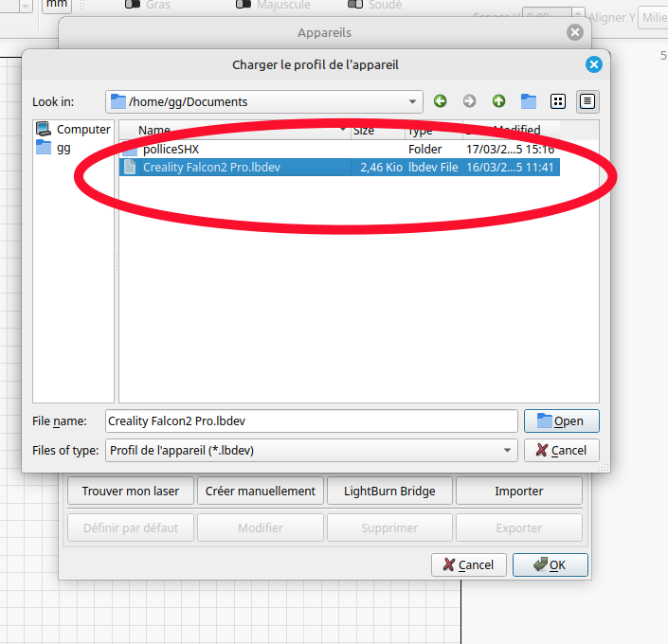
Task: Switch to List View icon
Action: pyautogui.click(x=558, y=101)
